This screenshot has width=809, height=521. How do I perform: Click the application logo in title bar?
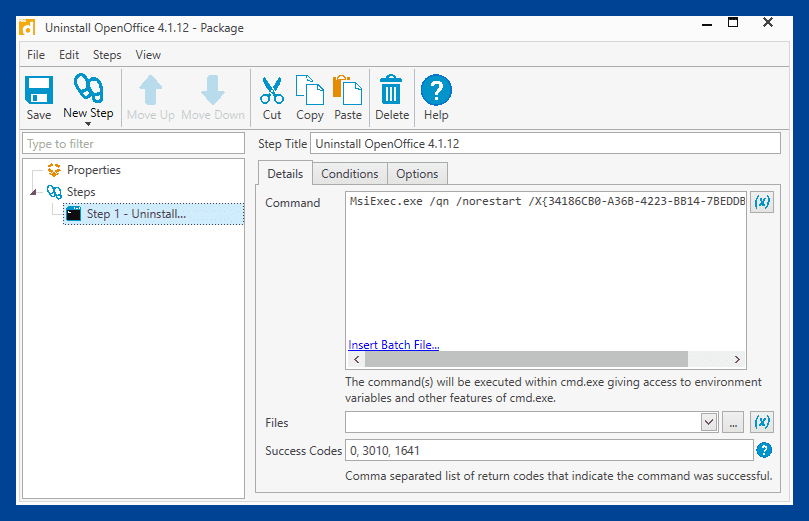(27, 27)
